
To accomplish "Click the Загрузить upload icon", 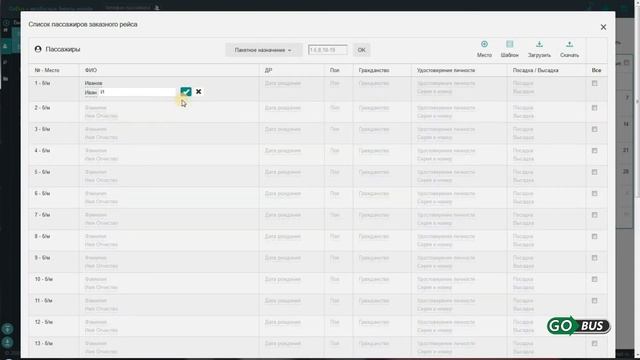I will pos(539,44).
